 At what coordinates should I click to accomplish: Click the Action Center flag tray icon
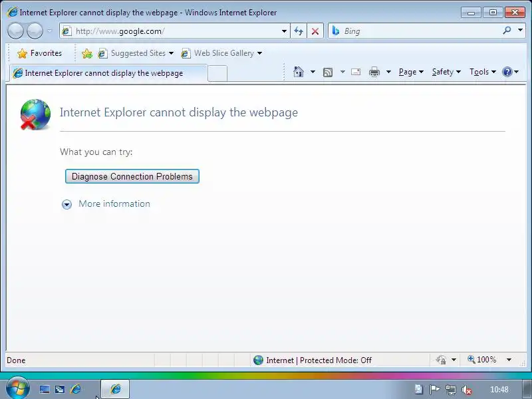pos(434,390)
